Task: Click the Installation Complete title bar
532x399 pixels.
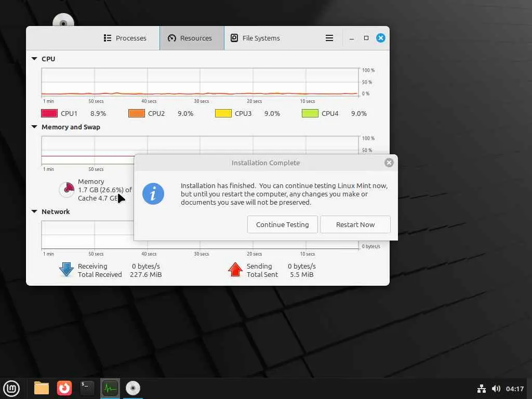Action: point(265,163)
